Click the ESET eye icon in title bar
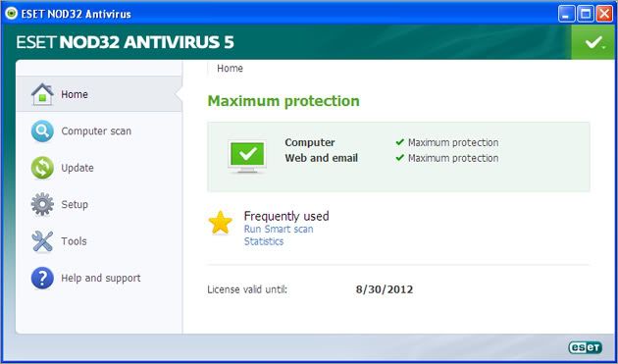 click(12, 14)
